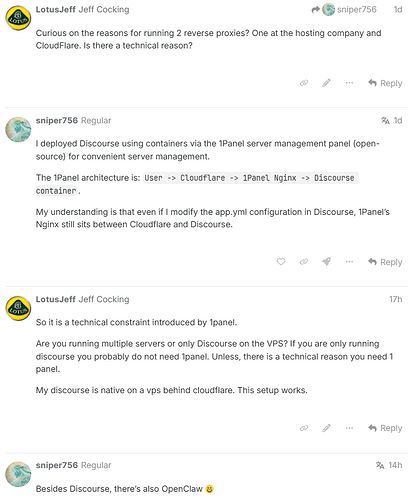Image resolution: width=419 pixels, height=500 pixels.
Task: Expand ellipsis menu on 17h post
Action: tap(349, 428)
